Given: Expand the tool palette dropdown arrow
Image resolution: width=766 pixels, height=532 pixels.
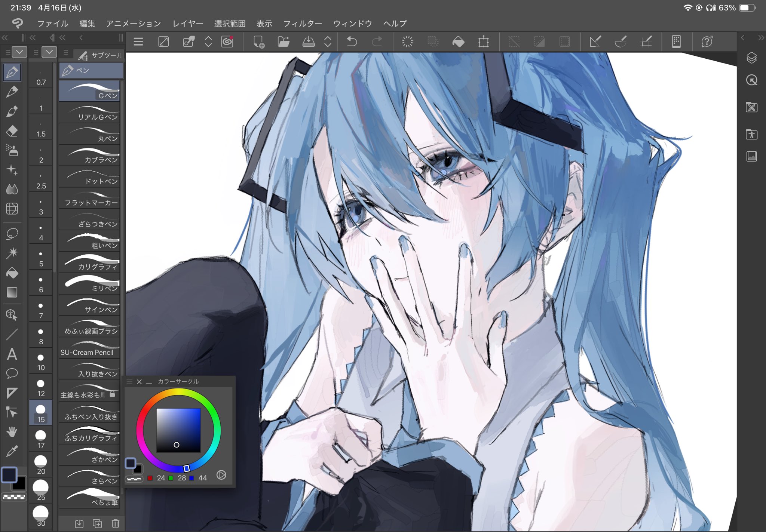Looking at the screenshot, I should click(x=19, y=52).
